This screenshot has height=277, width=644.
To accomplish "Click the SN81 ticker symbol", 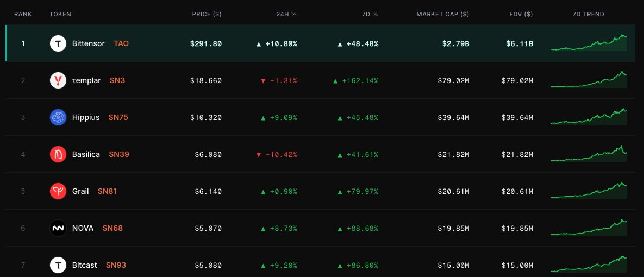I will pos(107,191).
